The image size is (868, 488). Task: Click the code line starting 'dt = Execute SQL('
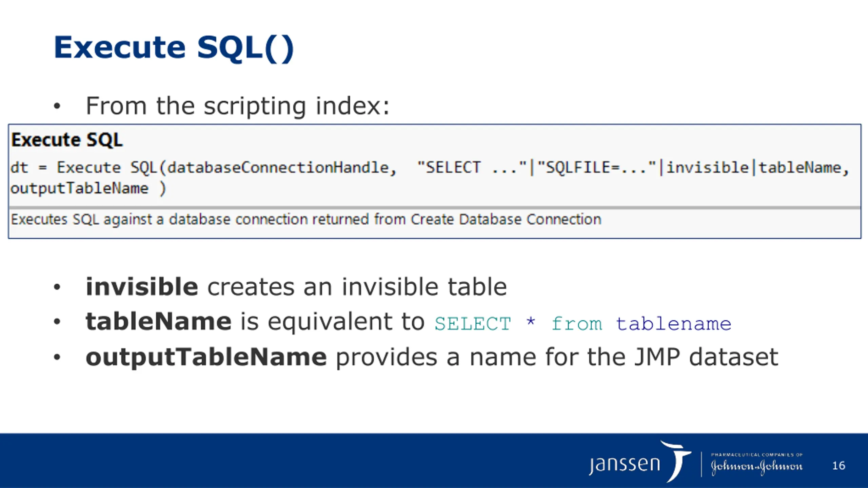click(430, 168)
